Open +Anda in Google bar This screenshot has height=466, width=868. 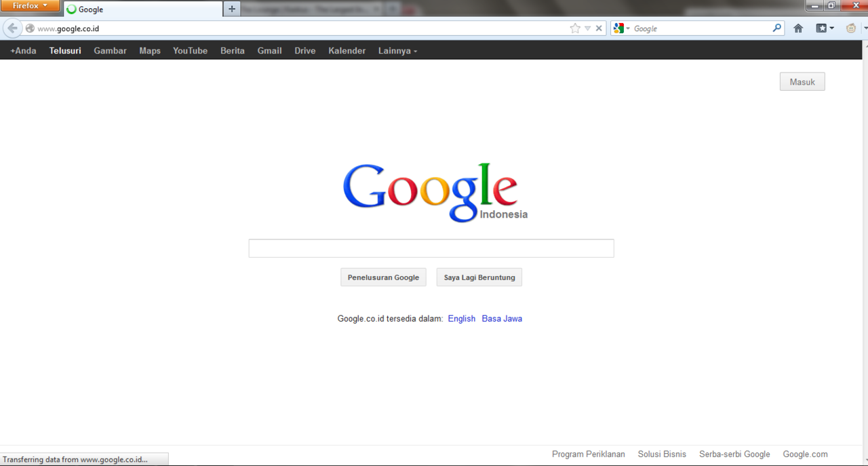click(23, 51)
